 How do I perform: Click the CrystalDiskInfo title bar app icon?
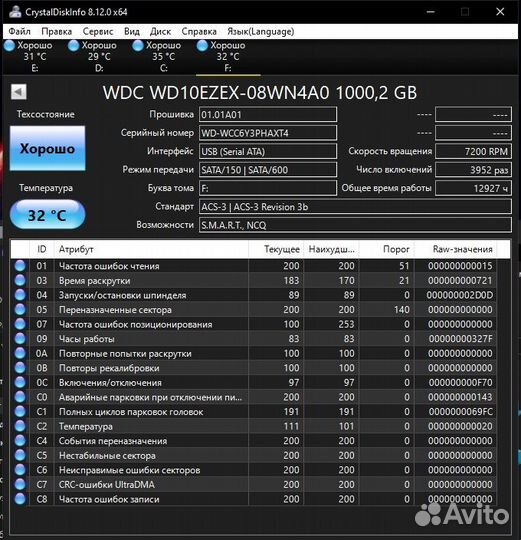tap(14, 12)
